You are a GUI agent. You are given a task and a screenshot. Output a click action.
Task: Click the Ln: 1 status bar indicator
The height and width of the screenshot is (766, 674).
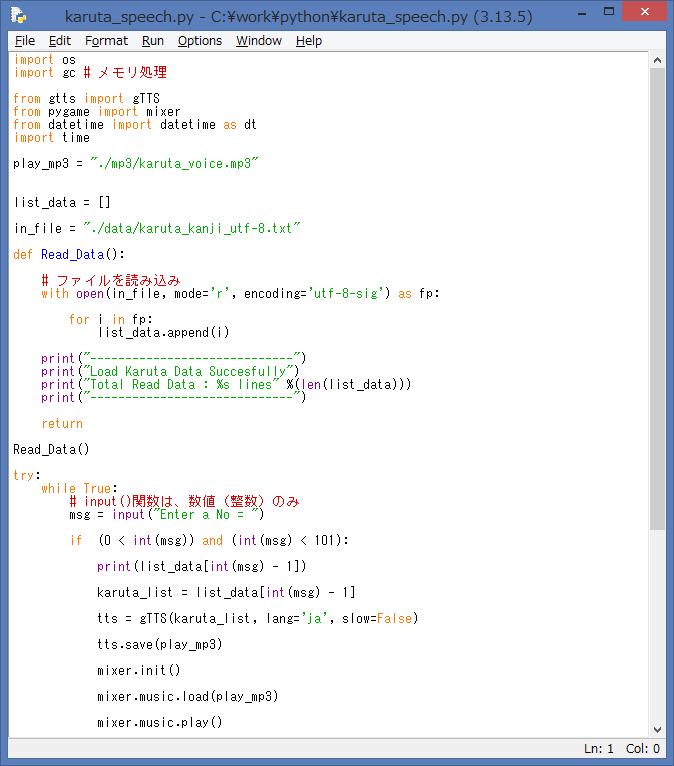(601, 748)
